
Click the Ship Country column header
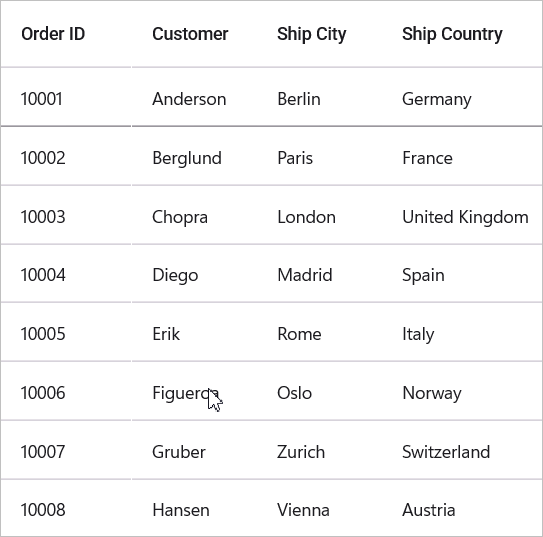pyautogui.click(x=462, y=34)
